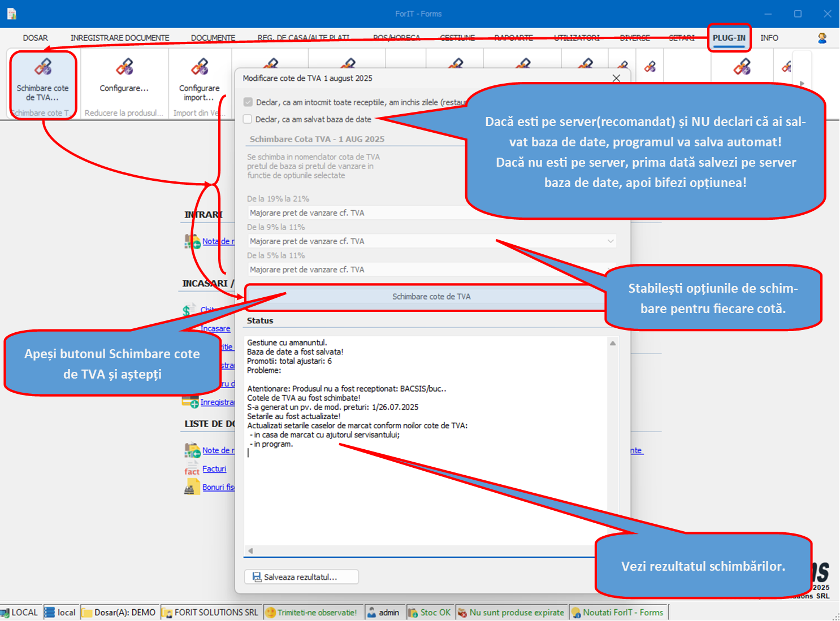
Task: Open dropdown for De la 9% la 11%
Action: coord(610,241)
